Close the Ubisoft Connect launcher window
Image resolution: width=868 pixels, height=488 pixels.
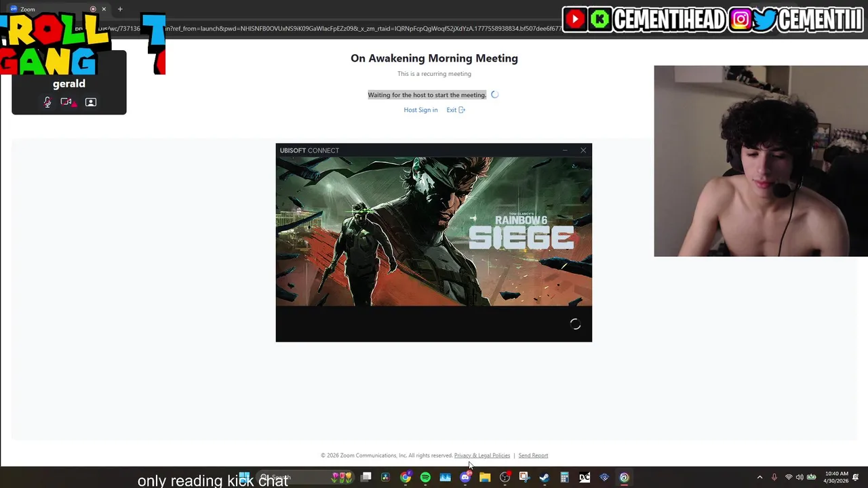tap(583, 150)
